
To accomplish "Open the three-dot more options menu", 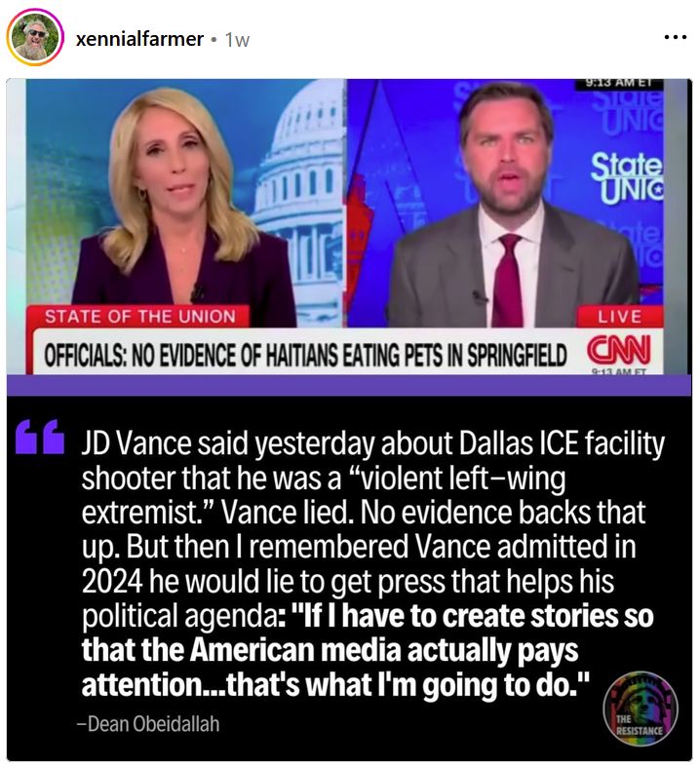I will 676,37.
